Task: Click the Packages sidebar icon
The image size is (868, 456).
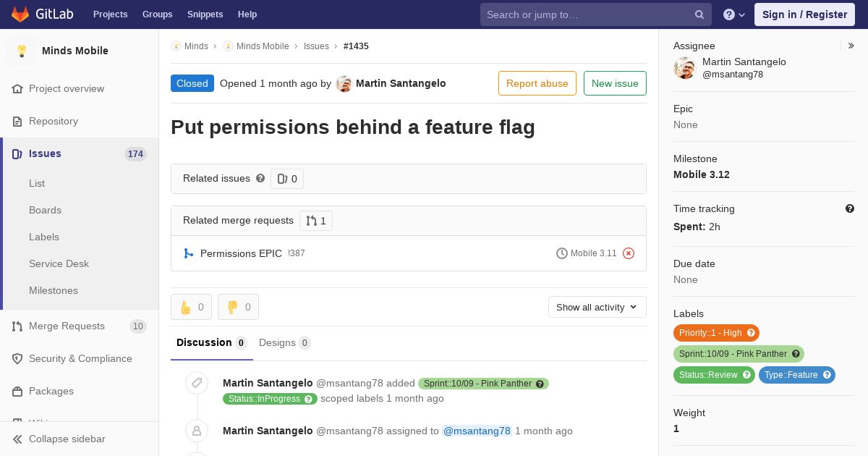Action: (x=17, y=391)
